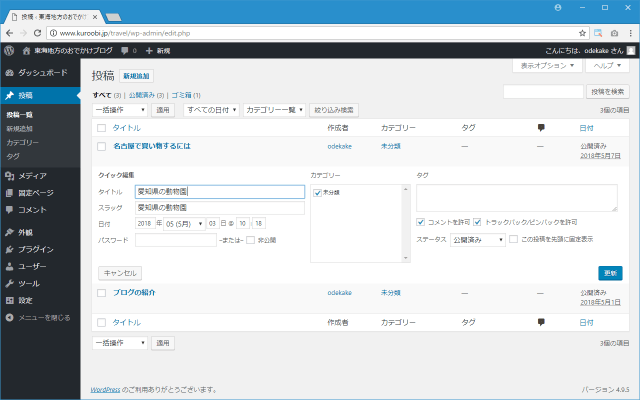Open the comments bubble icon in admin bar
This screenshot has width=640, height=400.
(x=125, y=50)
